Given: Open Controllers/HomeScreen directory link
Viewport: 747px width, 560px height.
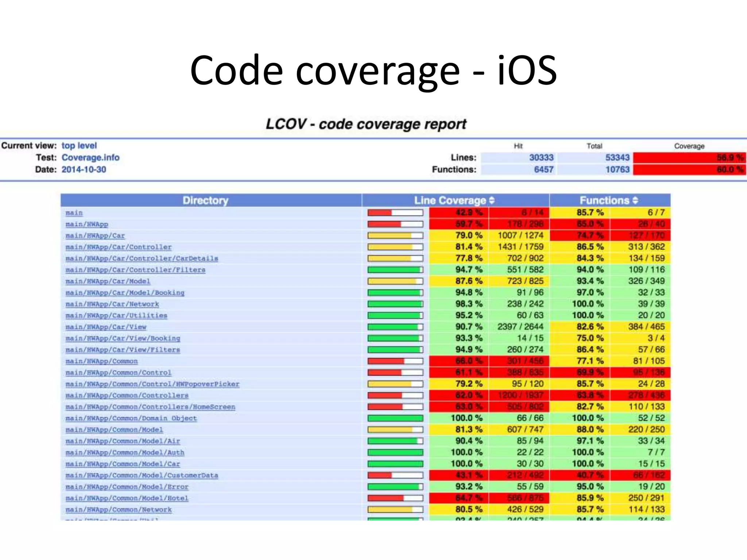Looking at the screenshot, I should (x=150, y=407).
